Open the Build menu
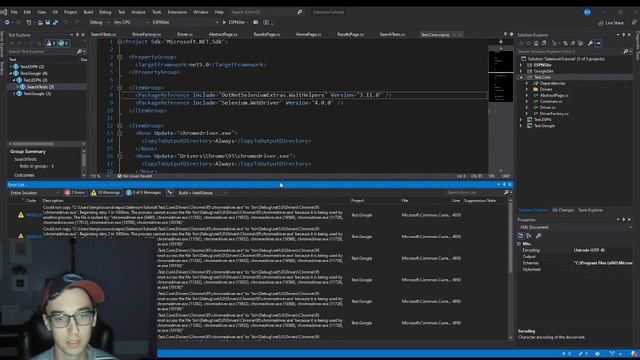This screenshot has height=360, width=640. point(88,12)
